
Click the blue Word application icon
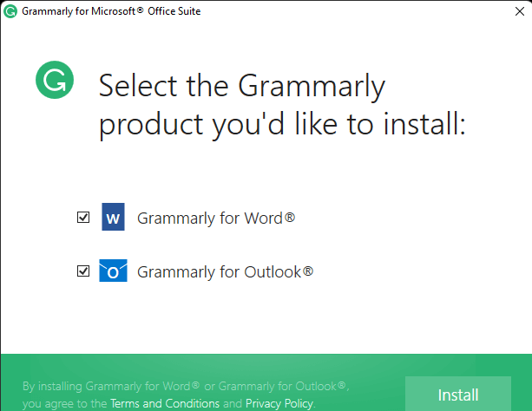coord(113,217)
